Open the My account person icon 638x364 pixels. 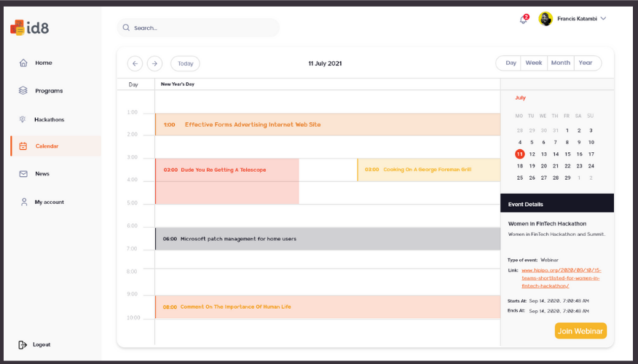(24, 202)
